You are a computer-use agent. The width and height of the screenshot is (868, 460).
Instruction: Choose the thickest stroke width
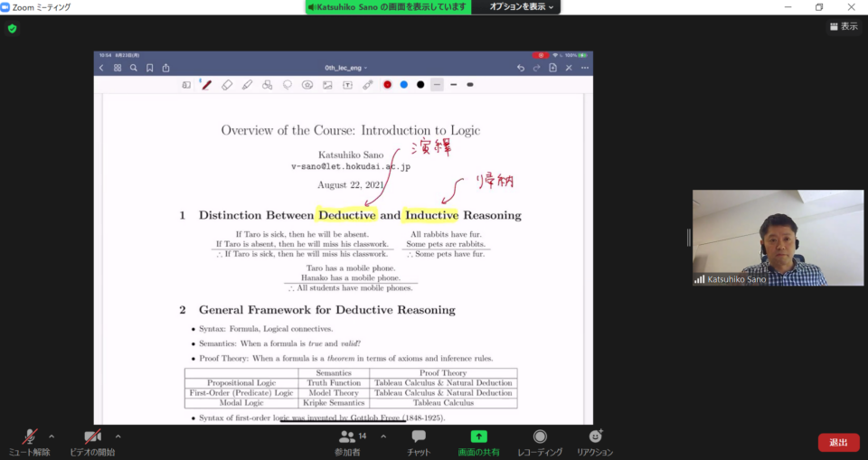click(x=470, y=85)
